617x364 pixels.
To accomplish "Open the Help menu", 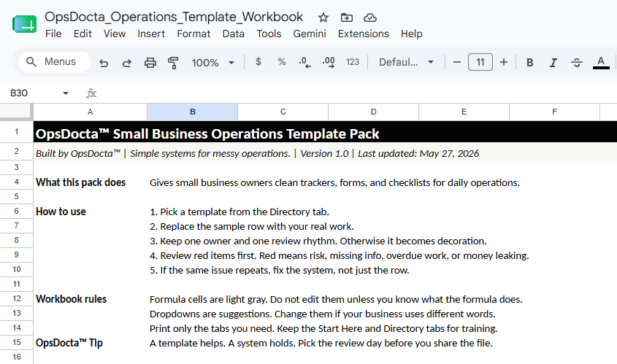I will pyautogui.click(x=412, y=34).
